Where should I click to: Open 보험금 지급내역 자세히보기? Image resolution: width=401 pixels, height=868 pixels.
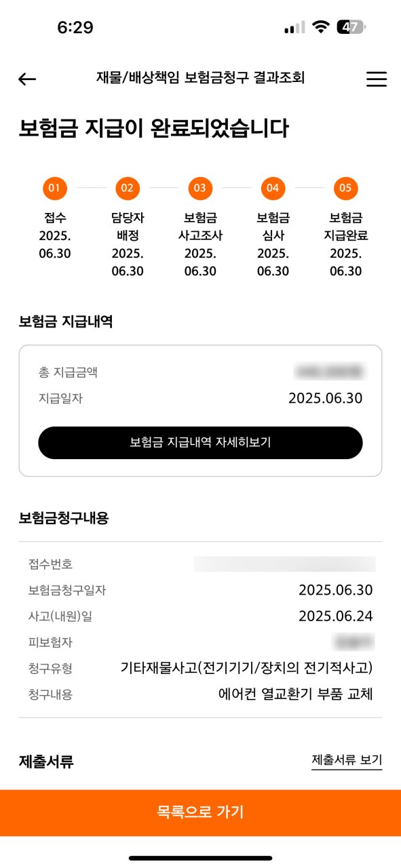pyautogui.click(x=200, y=443)
